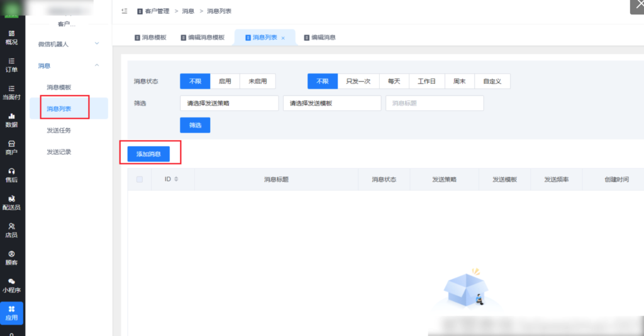Open the 应用 apps sidebar icon
The height and width of the screenshot is (336, 644).
tap(11, 313)
